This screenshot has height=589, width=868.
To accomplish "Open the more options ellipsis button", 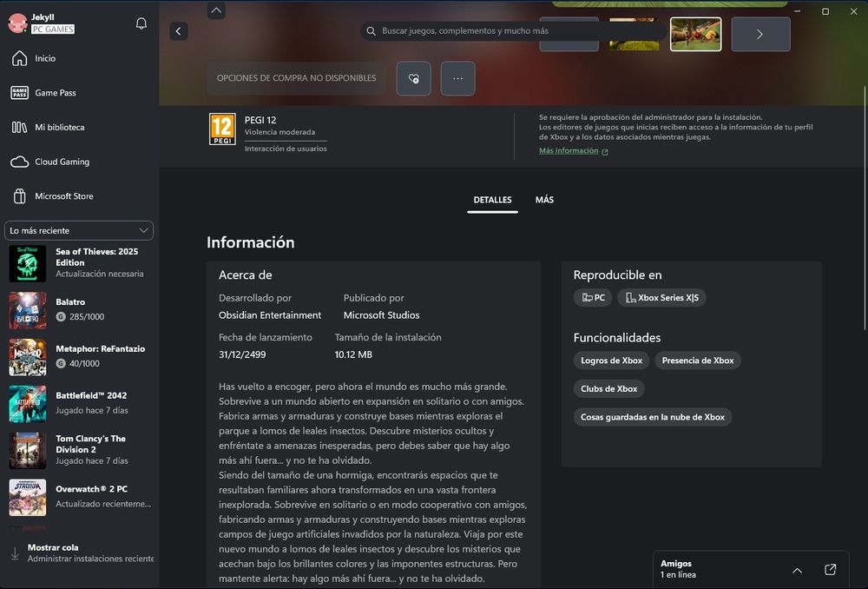I will [457, 78].
